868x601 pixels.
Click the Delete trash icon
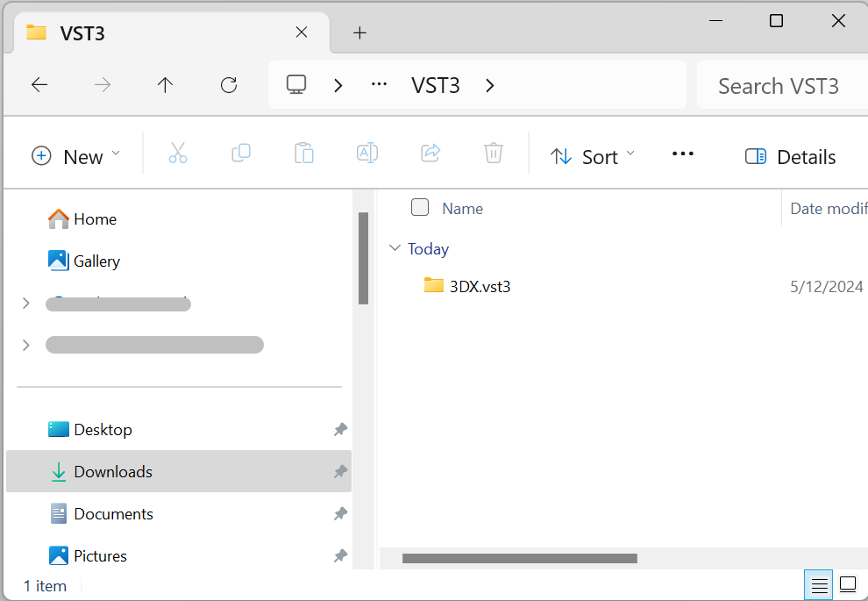(494, 154)
